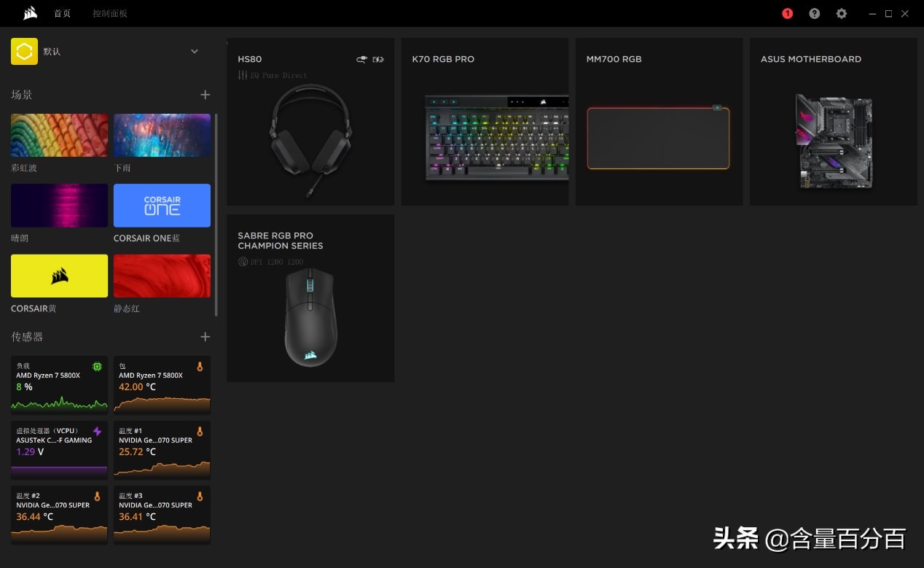
Task: Click the left panel vertical scrollbar
Action: click(216, 215)
